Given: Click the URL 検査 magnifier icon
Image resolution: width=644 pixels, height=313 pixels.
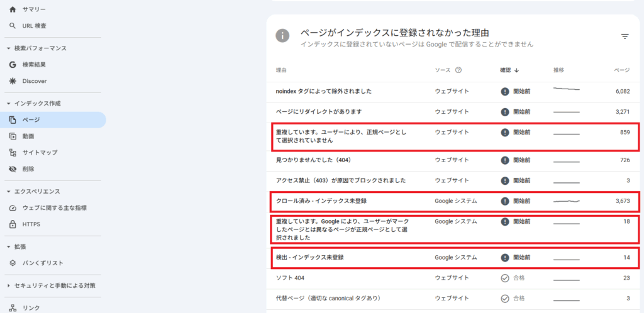Looking at the screenshot, I should (13, 26).
